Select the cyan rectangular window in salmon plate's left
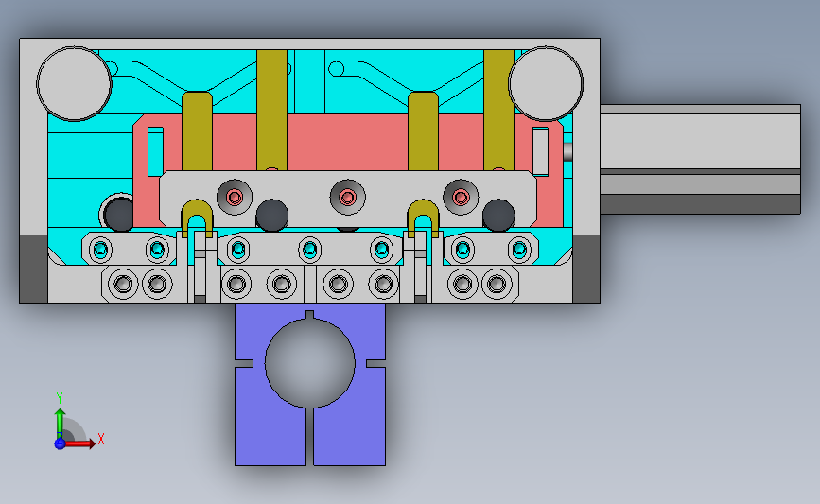820x504 pixels. [155, 151]
